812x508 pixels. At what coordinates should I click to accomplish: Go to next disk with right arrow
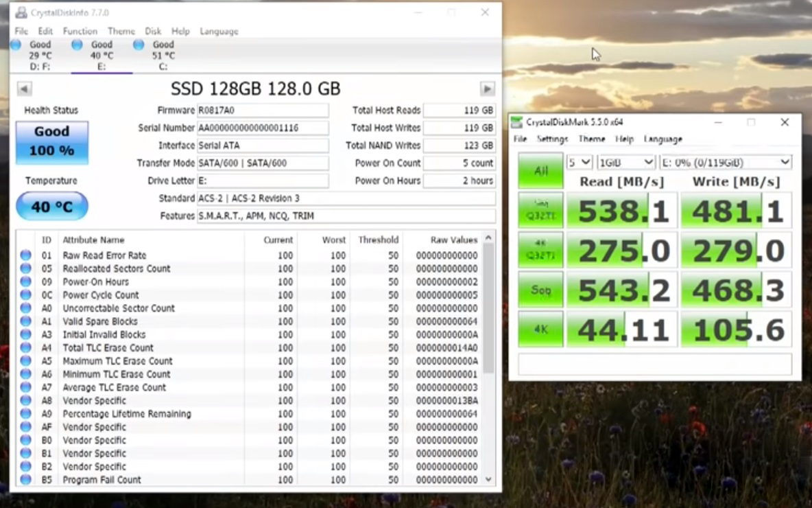click(487, 89)
